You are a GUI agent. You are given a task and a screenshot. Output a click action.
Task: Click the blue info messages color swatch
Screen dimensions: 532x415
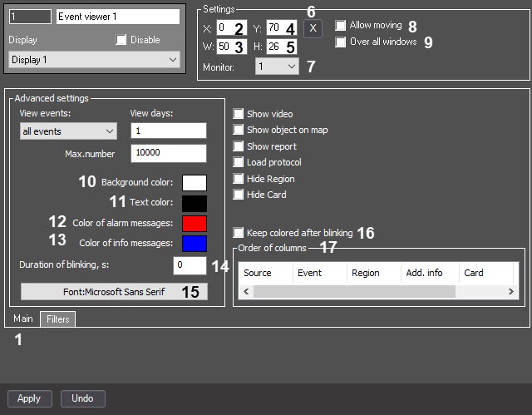pos(193,244)
